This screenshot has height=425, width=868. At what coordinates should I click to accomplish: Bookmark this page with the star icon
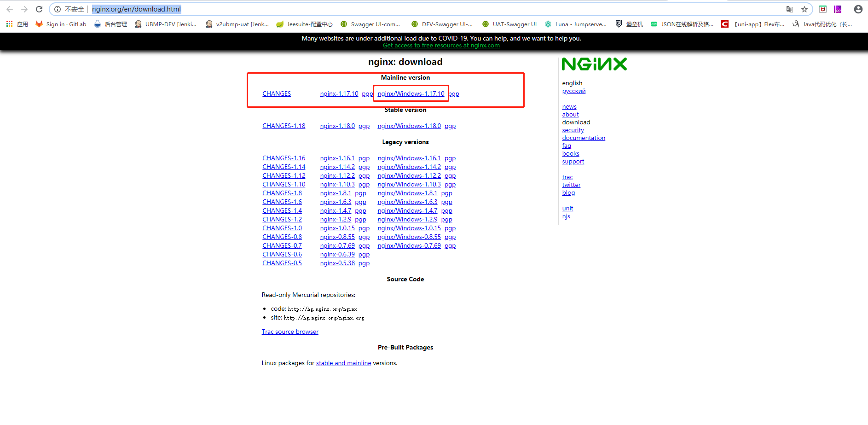coord(804,9)
